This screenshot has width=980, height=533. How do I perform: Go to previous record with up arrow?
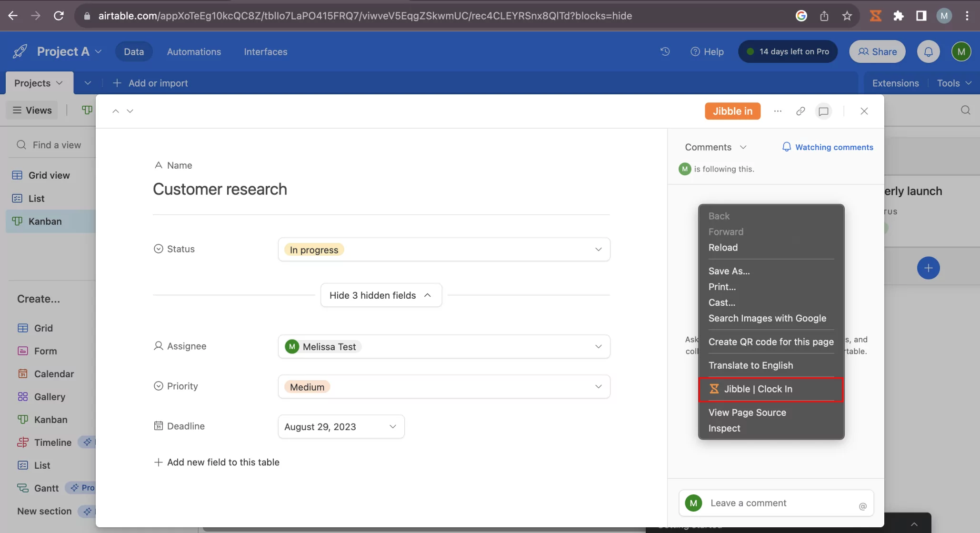pyautogui.click(x=115, y=111)
